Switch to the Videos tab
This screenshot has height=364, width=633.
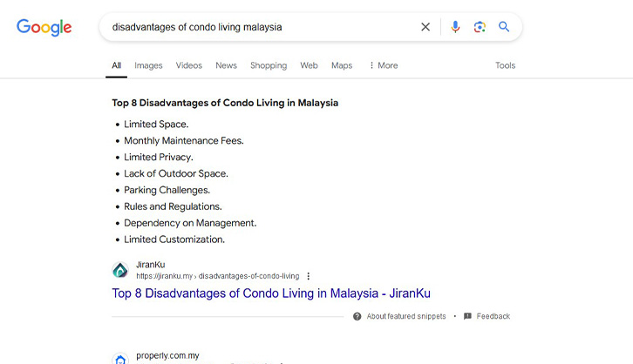188,65
